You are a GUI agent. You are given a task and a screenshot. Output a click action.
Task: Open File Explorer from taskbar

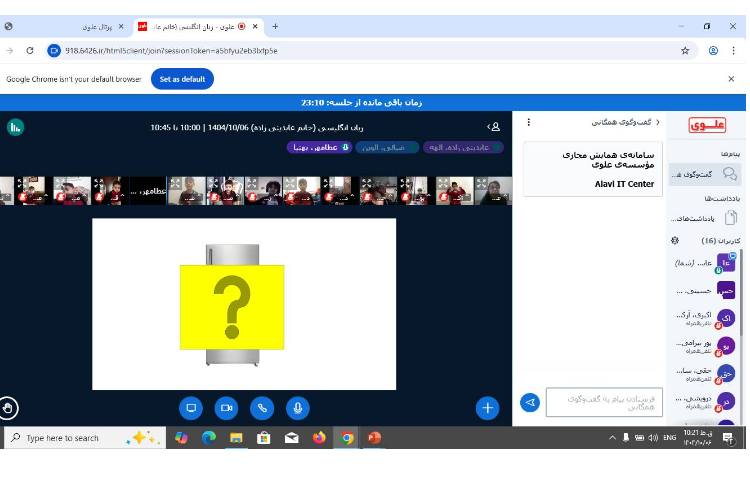click(x=236, y=438)
